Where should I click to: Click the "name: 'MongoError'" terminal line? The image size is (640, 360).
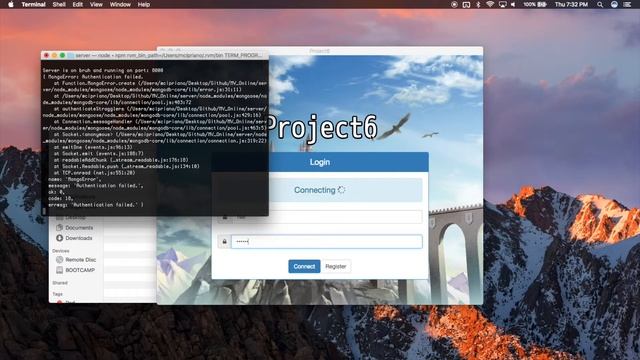click(75, 179)
